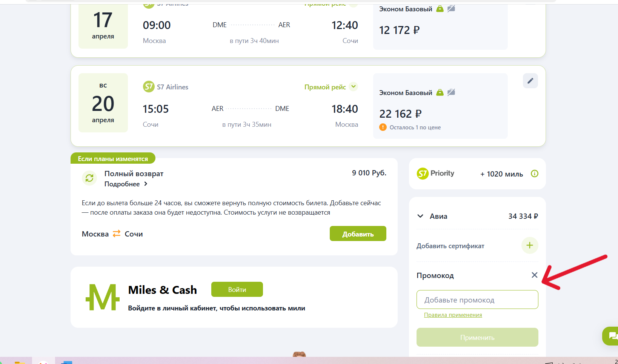Viewport: 618px width, 364px height.
Task: Click the Применить promo code button
Action: point(477,337)
